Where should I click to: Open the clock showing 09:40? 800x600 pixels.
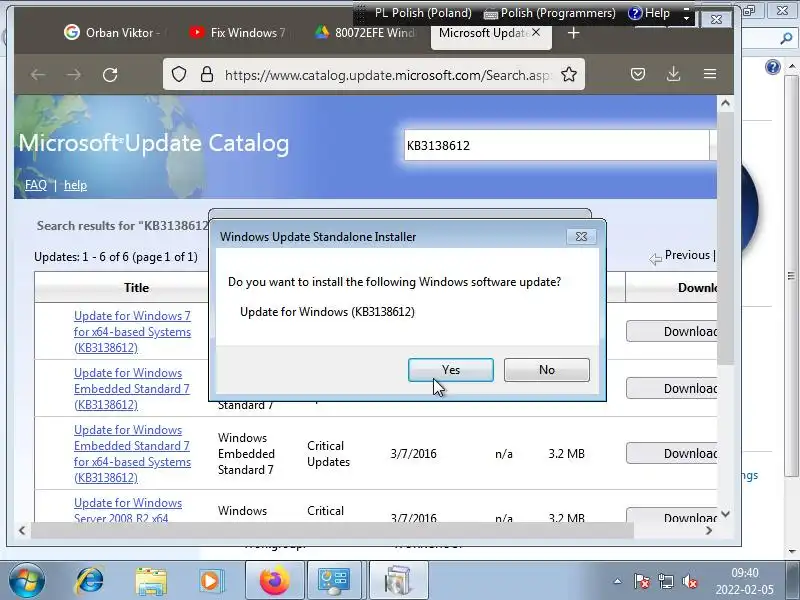tap(745, 581)
